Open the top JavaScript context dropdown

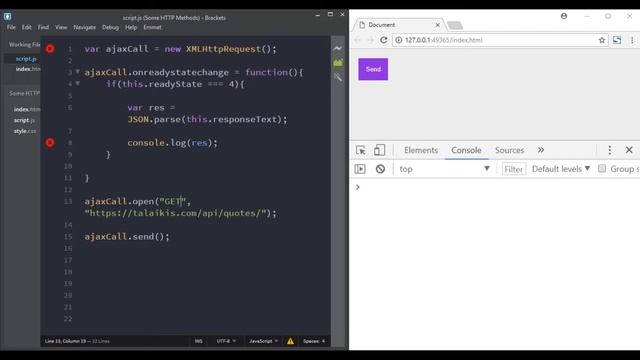444,169
